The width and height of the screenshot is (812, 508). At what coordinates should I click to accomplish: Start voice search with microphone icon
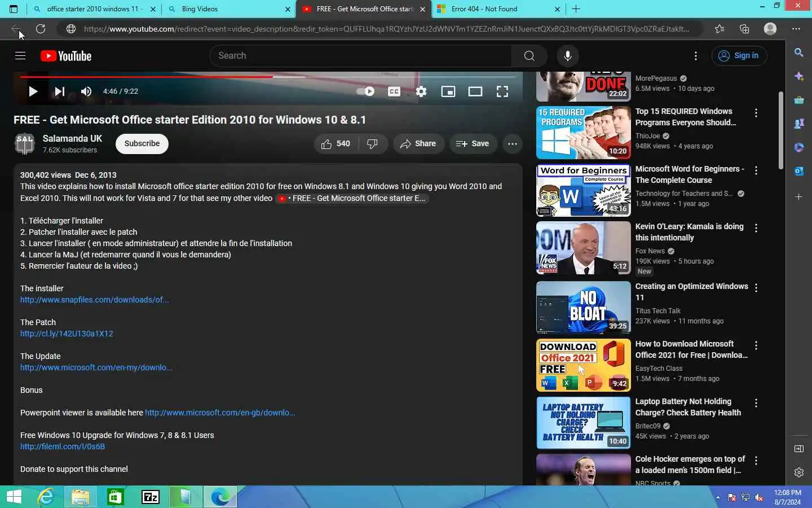tap(568, 56)
